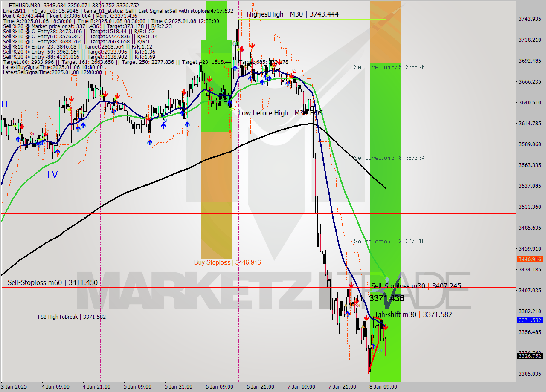Click the LatestBuySignalTime info line
This screenshot has width=546, height=392.
pos(52,67)
